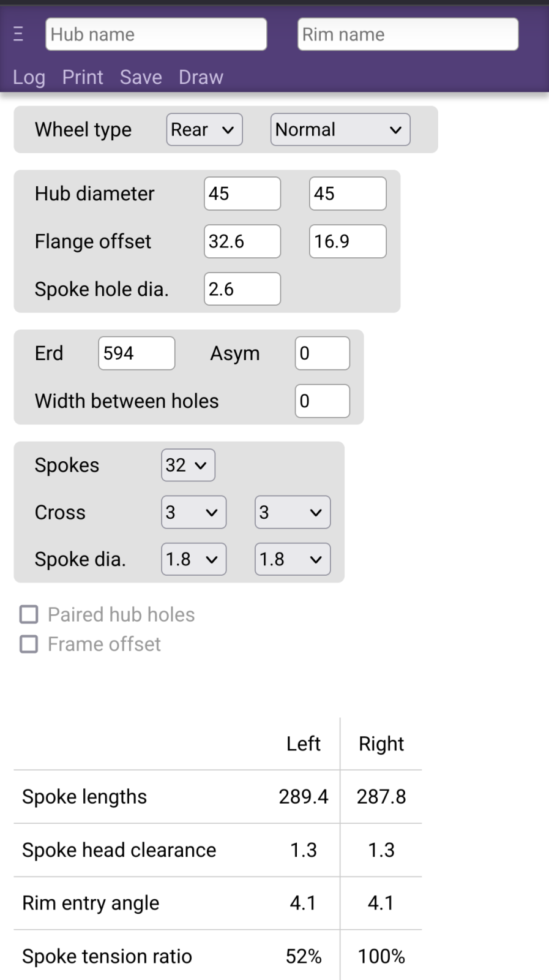
Task: Enable Paired hub holes checkbox
Action: (29, 614)
